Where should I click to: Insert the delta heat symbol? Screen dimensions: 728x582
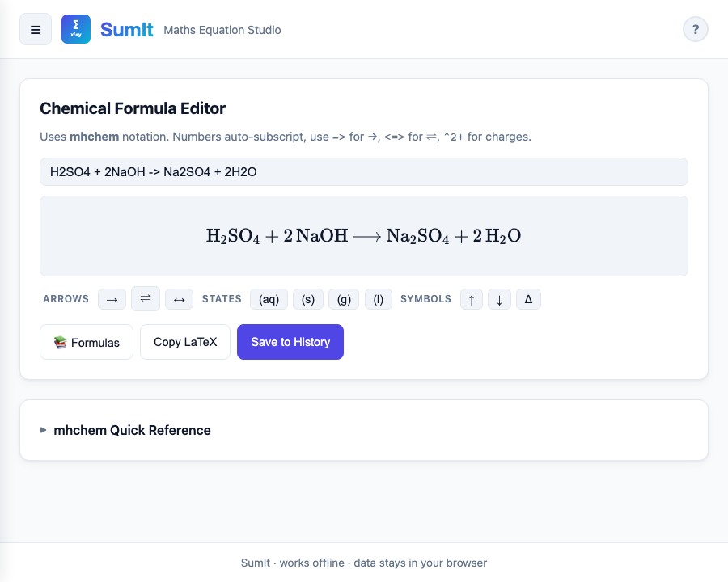coord(528,299)
